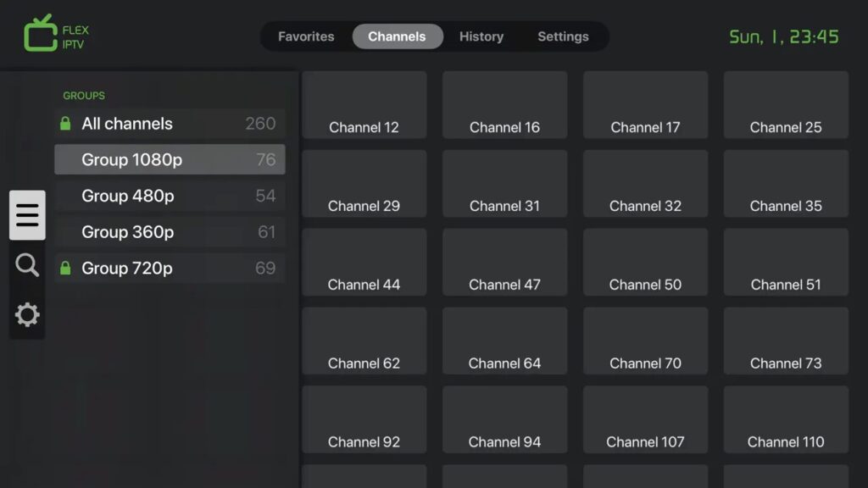This screenshot has height=488, width=868.
Task: Open the settings gear in the sidebar
Action: 27,314
